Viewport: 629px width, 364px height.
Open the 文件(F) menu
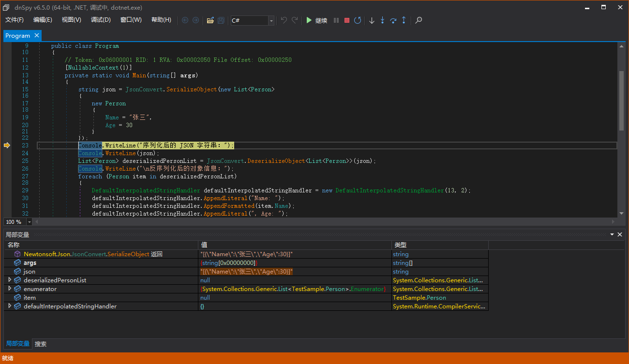(x=15, y=20)
